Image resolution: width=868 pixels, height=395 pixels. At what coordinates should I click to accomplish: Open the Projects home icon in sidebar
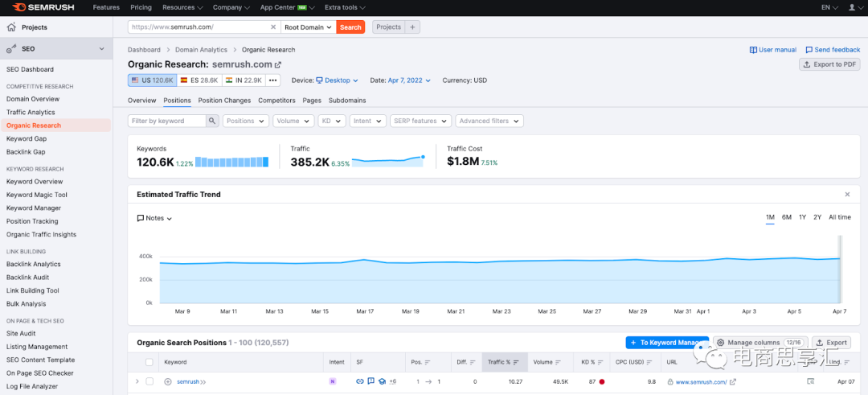coord(11,27)
